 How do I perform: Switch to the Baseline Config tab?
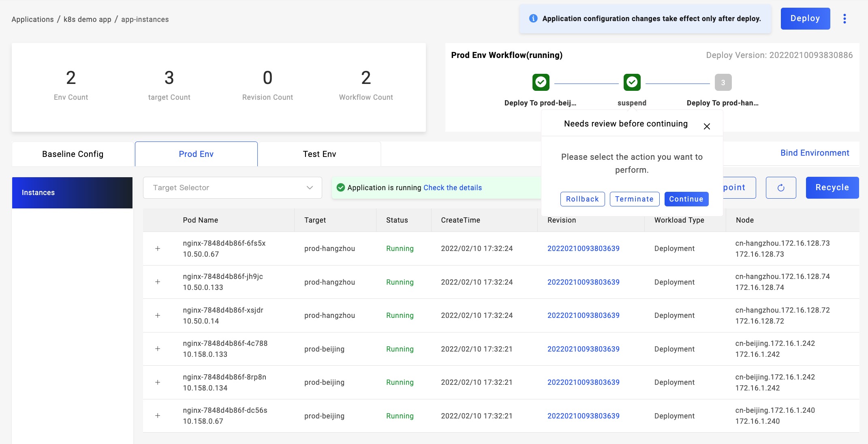(x=73, y=154)
